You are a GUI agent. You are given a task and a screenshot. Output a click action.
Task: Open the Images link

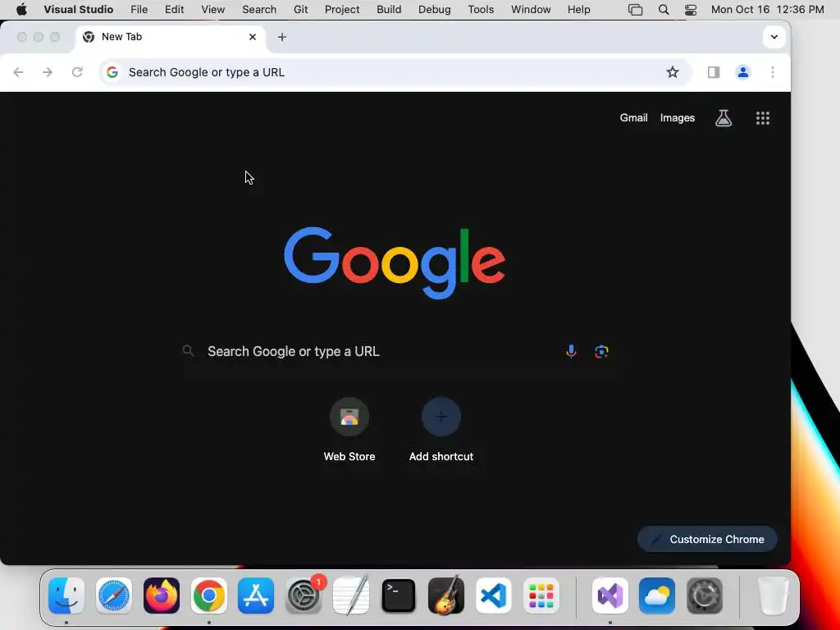(677, 118)
